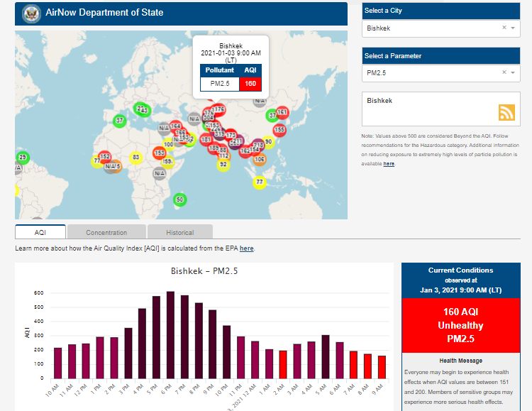Viewport: 532px width, 411px height.
Task: Click the yellow map marker labeled 83
Action: (136, 158)
